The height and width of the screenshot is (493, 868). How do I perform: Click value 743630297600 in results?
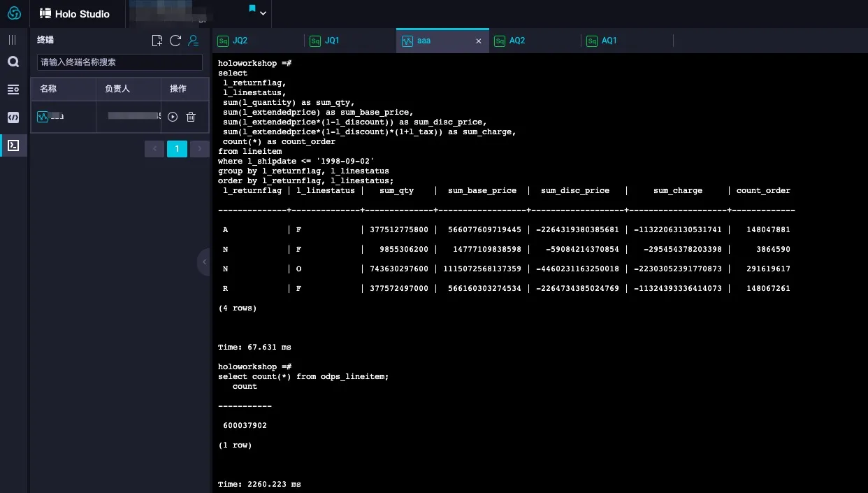[398, 269]
